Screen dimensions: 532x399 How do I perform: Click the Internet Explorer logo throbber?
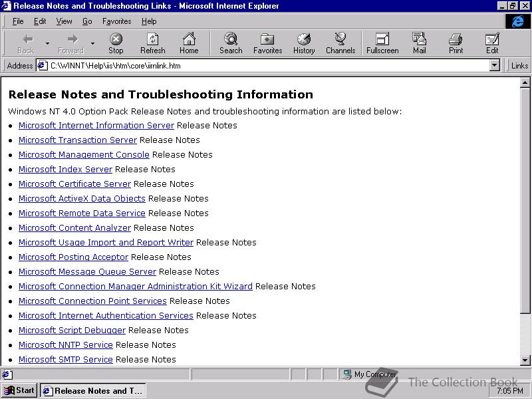tap(517, 21)
